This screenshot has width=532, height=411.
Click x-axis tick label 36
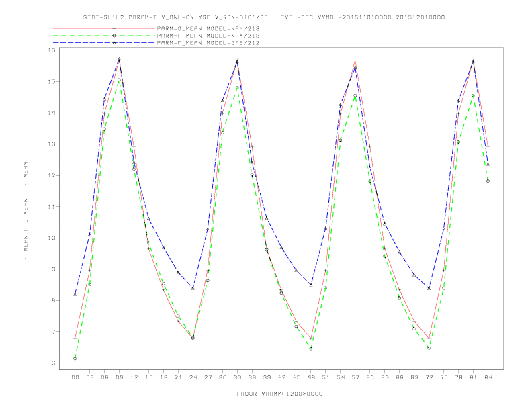252,377
